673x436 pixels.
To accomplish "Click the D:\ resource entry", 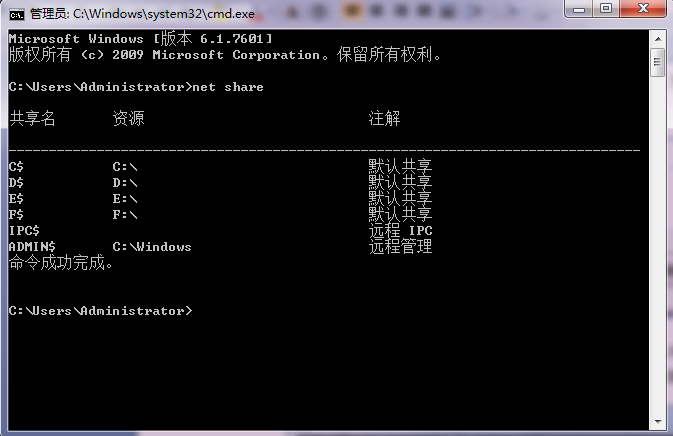I will pyautogui.click(x=125, y=182).
